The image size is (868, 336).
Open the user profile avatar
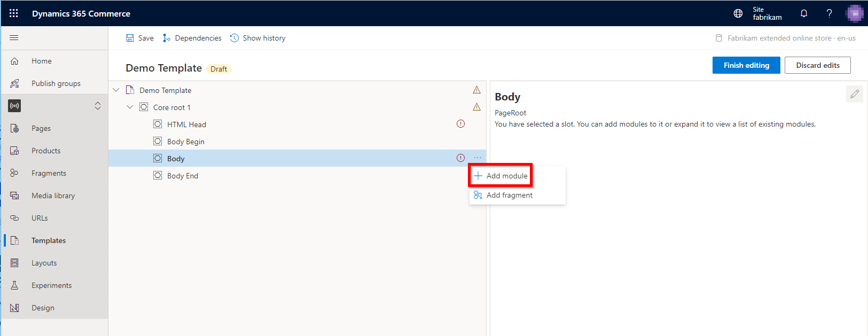pos(855,13)
